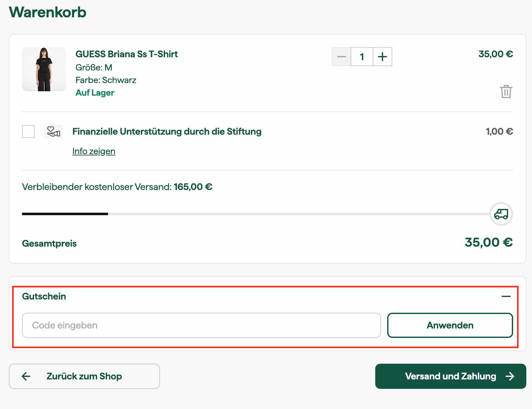Screen dimensions: 532x409
Task: Proceed with Versand und Zahlung label
Action: tap(450, 376)
